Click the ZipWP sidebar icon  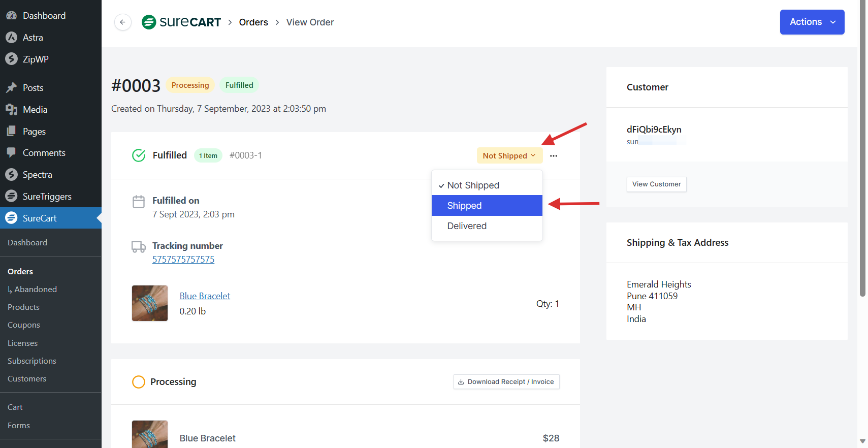(11, 59)
